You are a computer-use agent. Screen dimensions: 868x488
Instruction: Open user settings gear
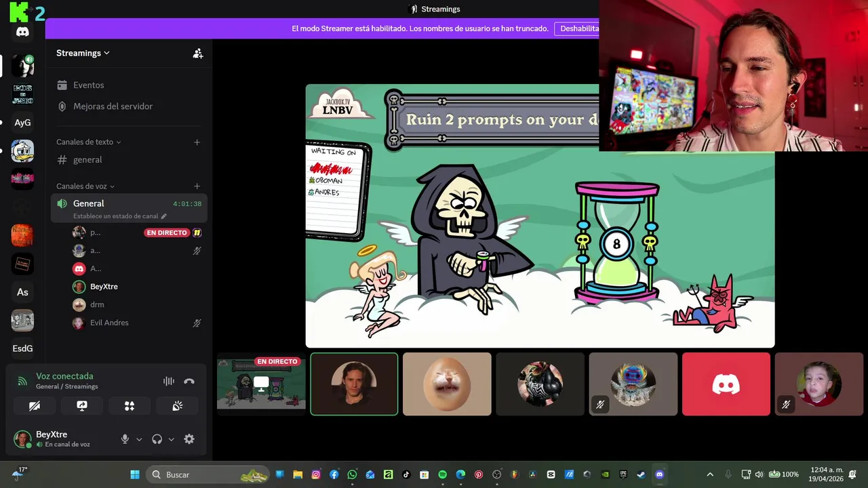tap(189, 439)
